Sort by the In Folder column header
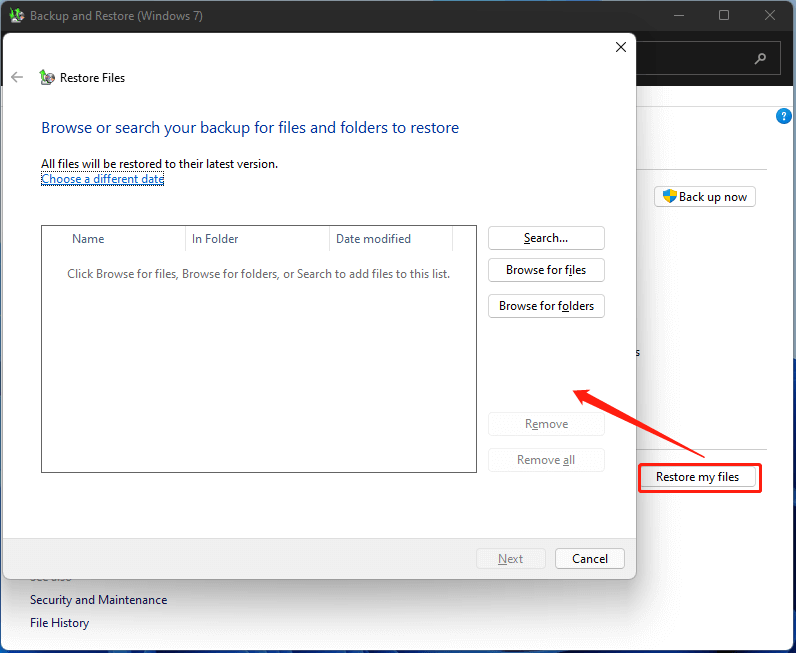The height and width of the screenshot is (653, 796). click(257, 239)
